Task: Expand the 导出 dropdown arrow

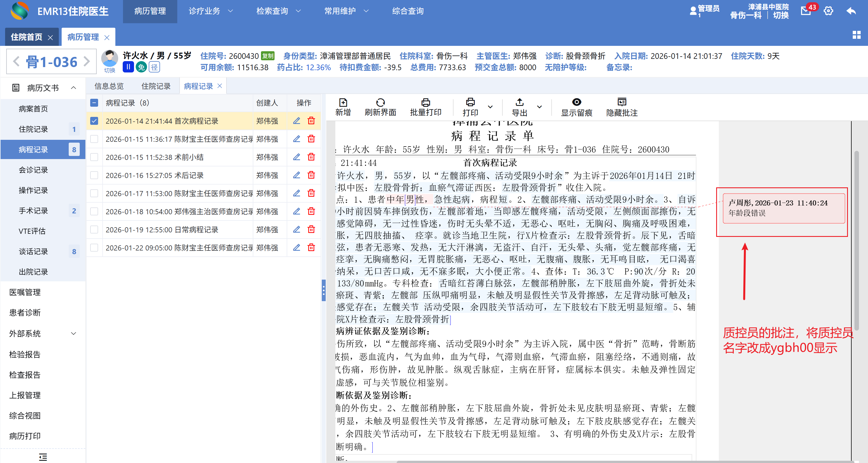Action: (x=539, y=107)
